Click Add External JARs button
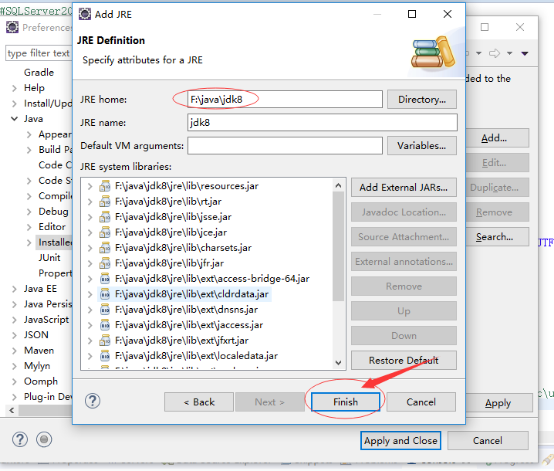Viewport: 554px width, 471px height. pyautogui.click(x=404, y=187)
